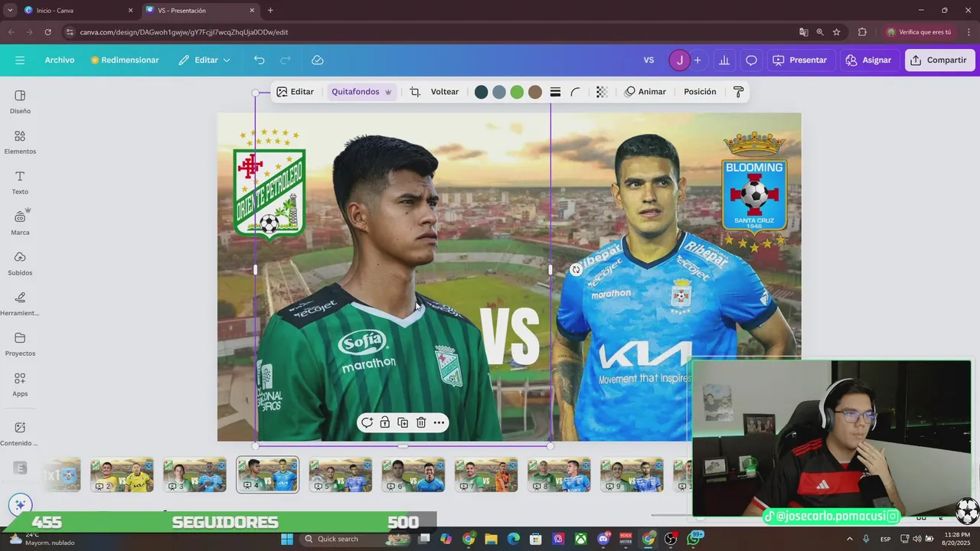Redo the last undone action
Image resolution: width=980 pixels, height=551 pixels.
point(286,60)
